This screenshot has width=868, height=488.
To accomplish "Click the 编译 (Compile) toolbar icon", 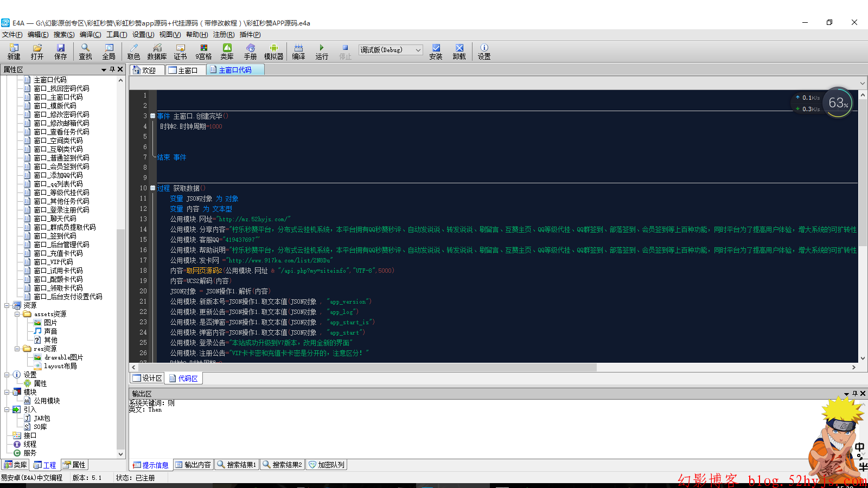I will (298, 52).
